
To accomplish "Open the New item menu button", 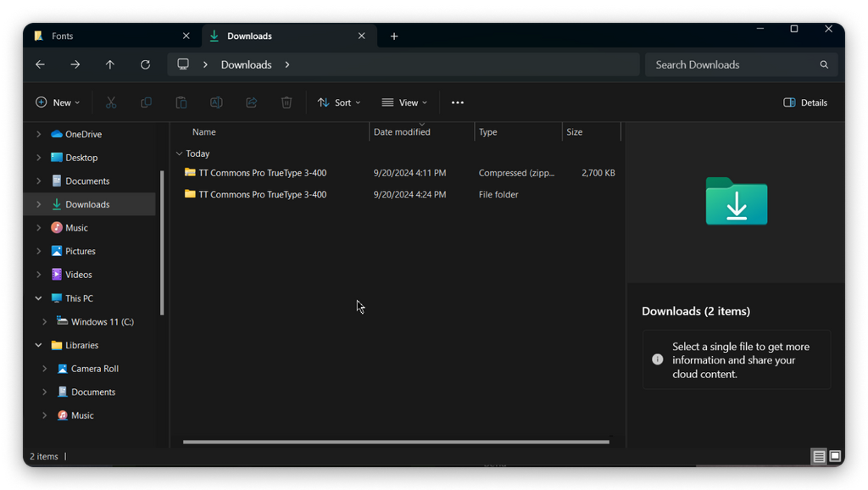I will 58,103.
